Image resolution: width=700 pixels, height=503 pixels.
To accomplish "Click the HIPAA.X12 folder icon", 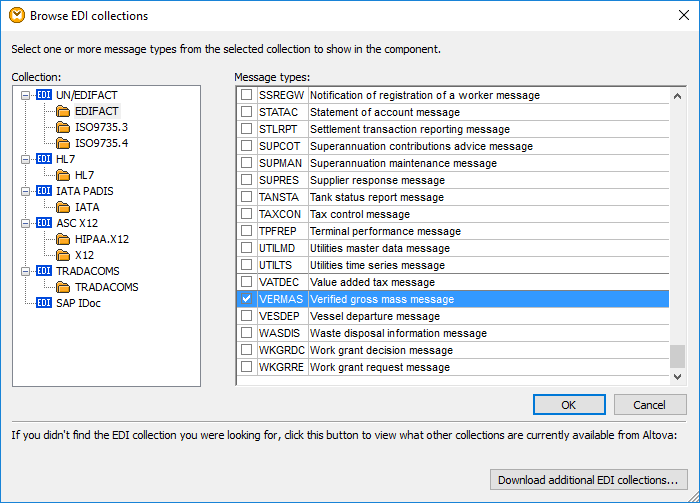I will (x=63, y=239).
